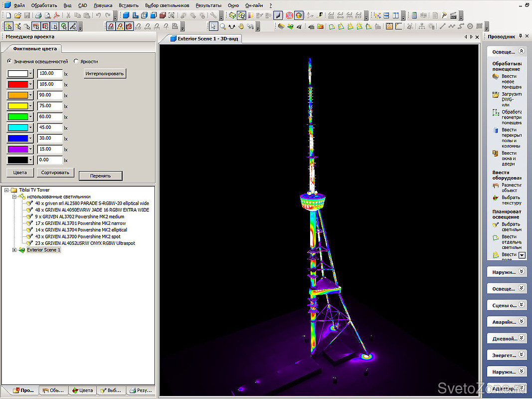Click the 120.00 lx value field
The height and width of the screenshot is (399, 532).
(x=50, y=74)
